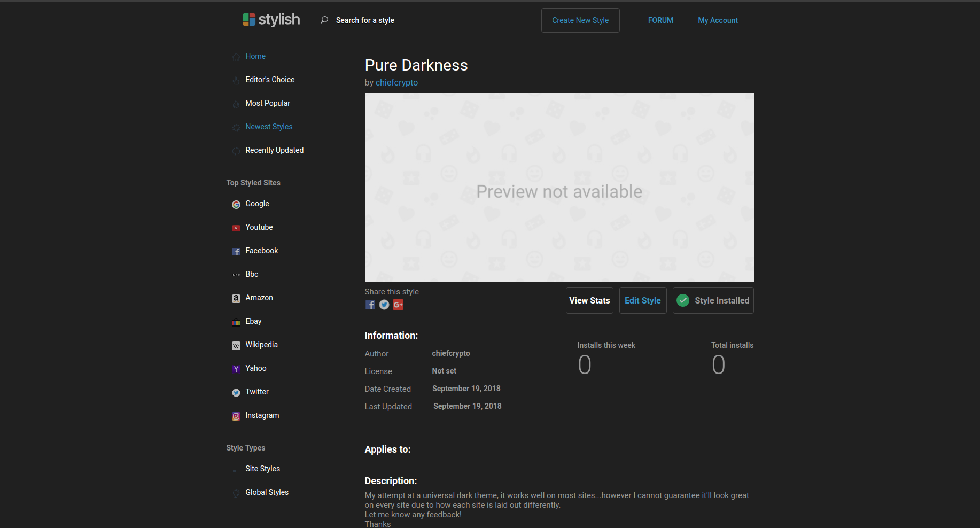
Task: Click the Google site icon
Action: coord(236,204)
